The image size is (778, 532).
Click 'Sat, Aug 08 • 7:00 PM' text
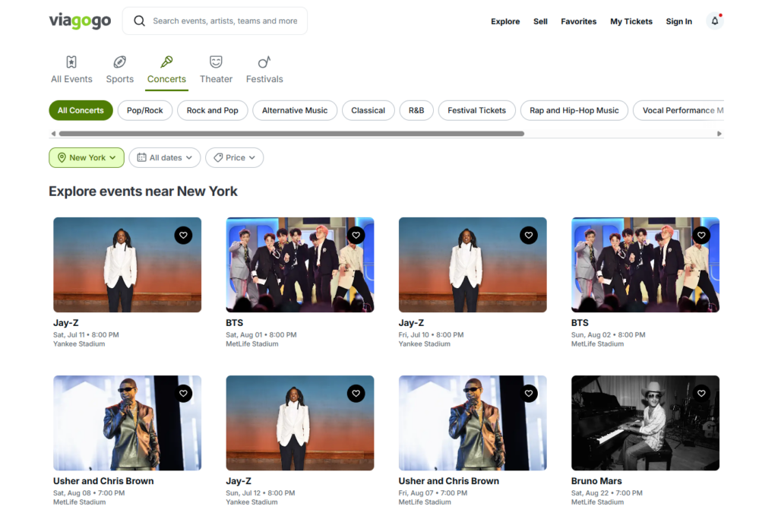(89, 492)
